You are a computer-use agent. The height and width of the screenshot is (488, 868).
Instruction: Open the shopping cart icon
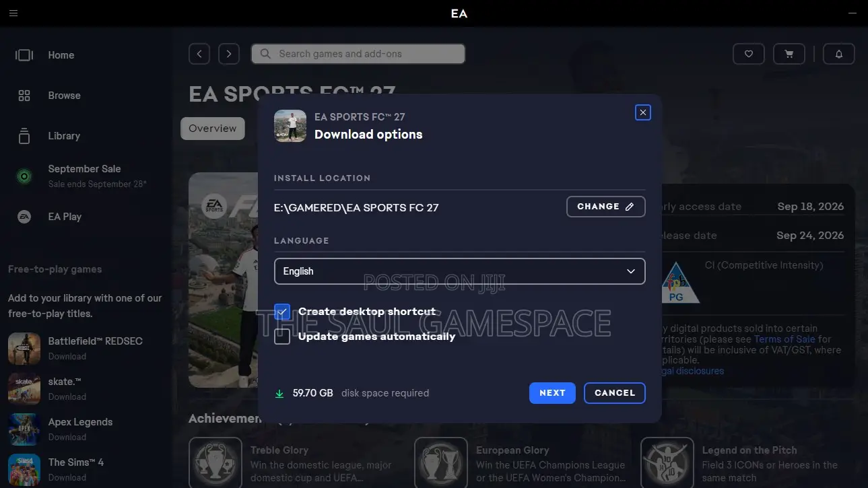tap(789, 54)
